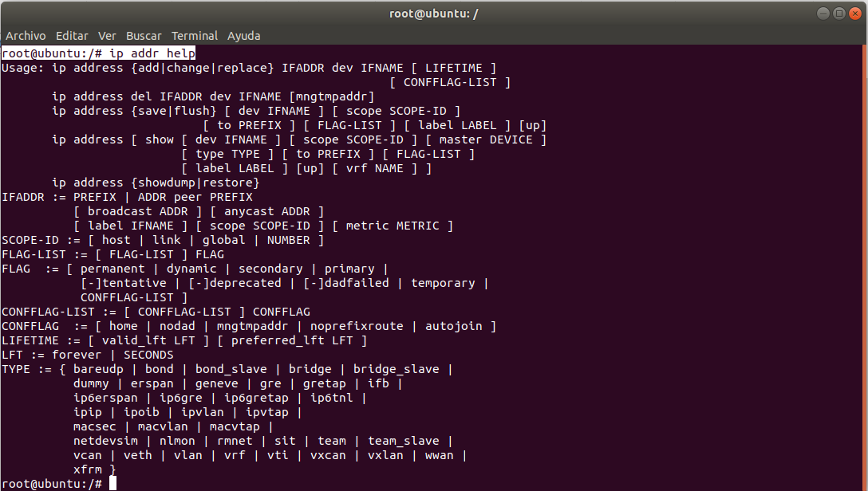Screen dimensions: 868x491
Task: Maximize the terminal window
Action: tap(839, 14)
